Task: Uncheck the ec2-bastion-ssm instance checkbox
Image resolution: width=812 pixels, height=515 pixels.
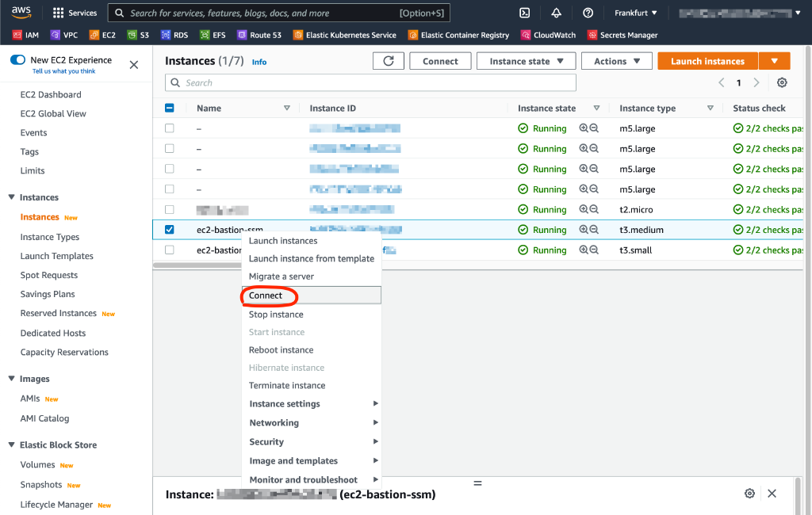Action: coord(170,230)
